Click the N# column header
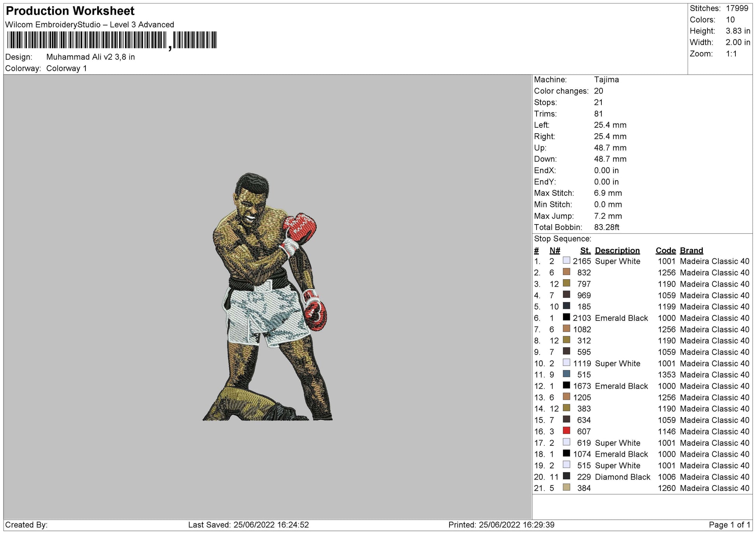Image resolution: width=756 pixels, height=534 pixels. tap(554, 250)
